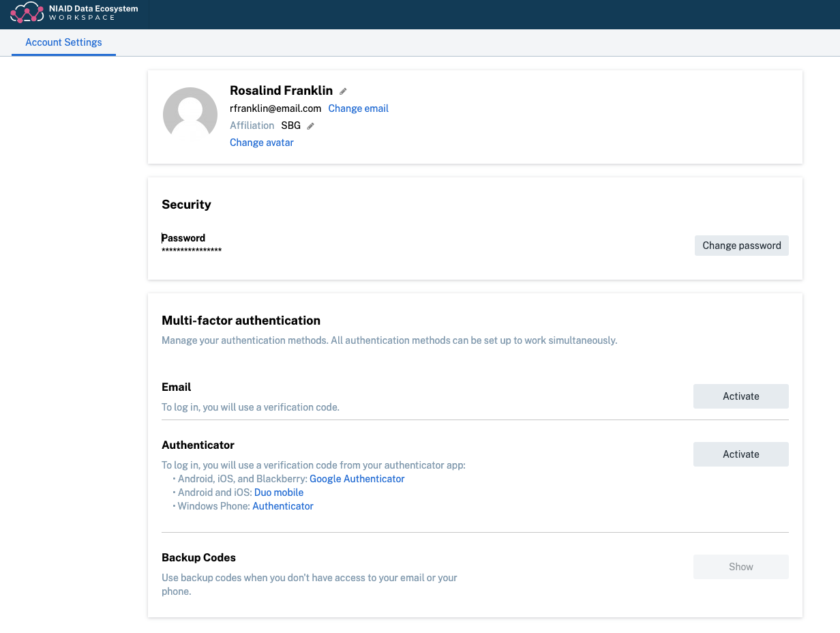Click the profile avatar placeholder image
This screenshot has height=633, width=840.
(x=190, y=114)
